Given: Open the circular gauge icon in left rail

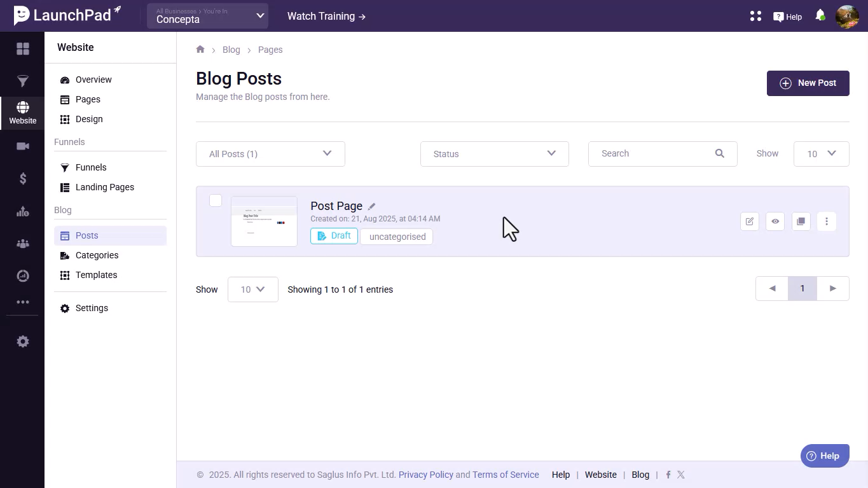Looking at the screenshot, I should 23,275.
